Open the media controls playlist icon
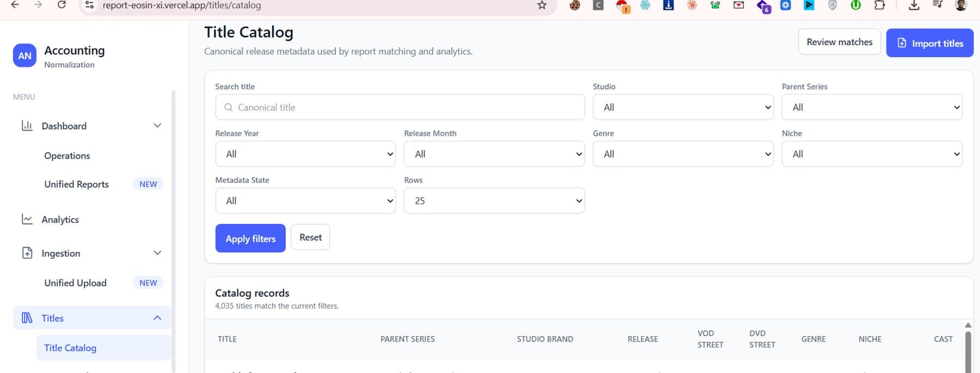 [938, 5]
